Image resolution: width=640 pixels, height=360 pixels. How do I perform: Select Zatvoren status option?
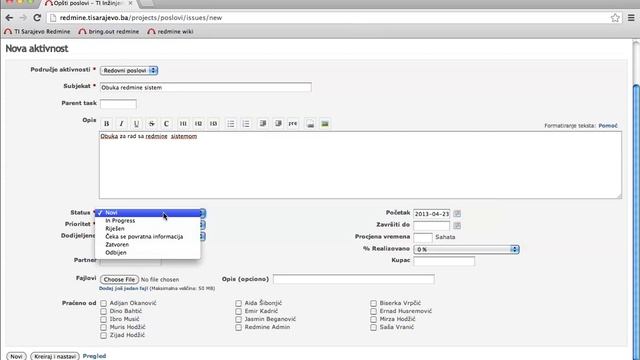coord(148,244)
